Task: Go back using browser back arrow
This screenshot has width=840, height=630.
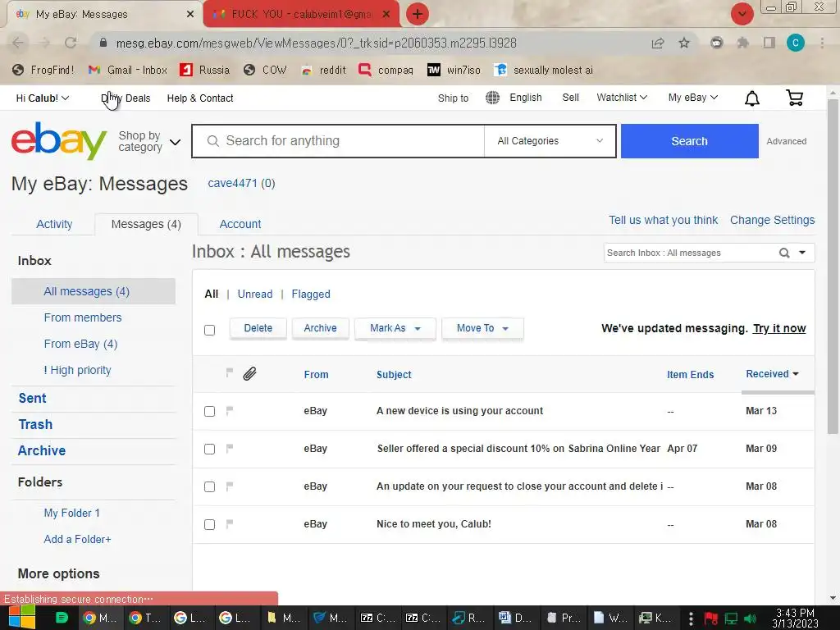Action: pyautogui.click(x=18, y=43)
